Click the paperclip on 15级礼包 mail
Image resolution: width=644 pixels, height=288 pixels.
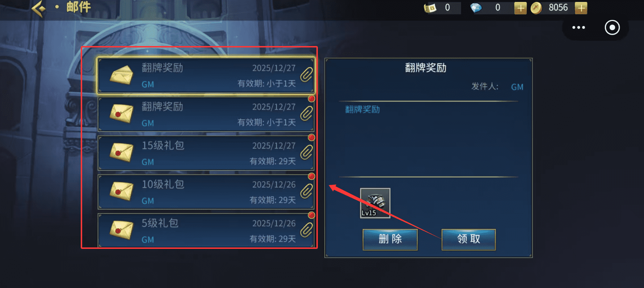click(x=307, y=153)
